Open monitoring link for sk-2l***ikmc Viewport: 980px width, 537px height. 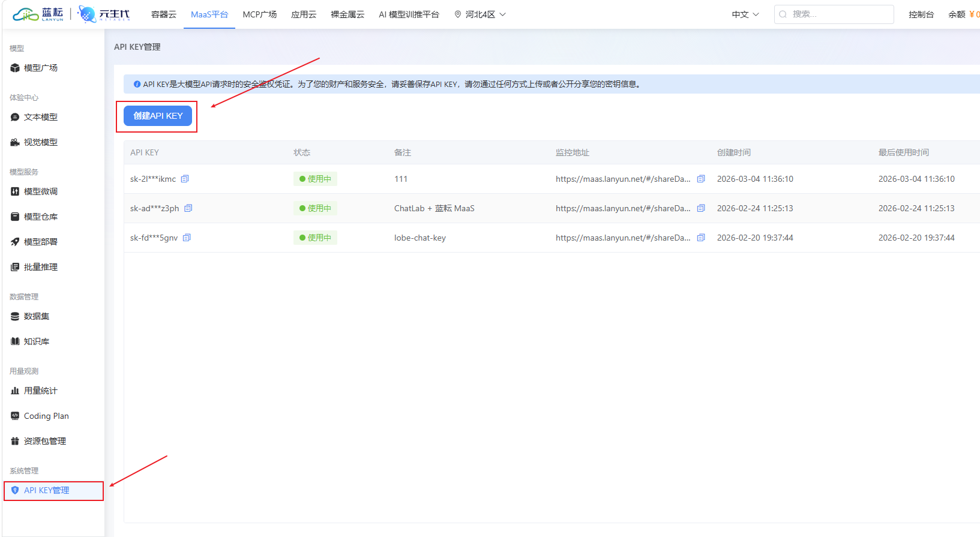623,179
